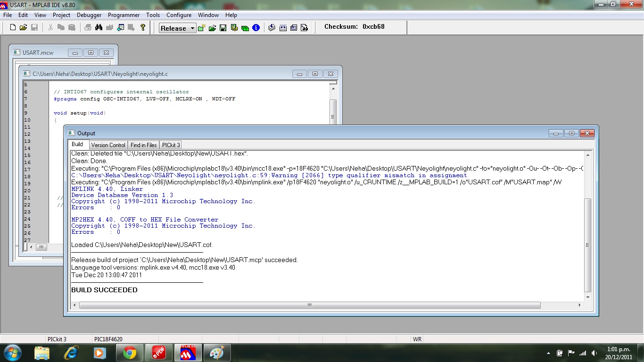Open the File menu

click(8, 15)
